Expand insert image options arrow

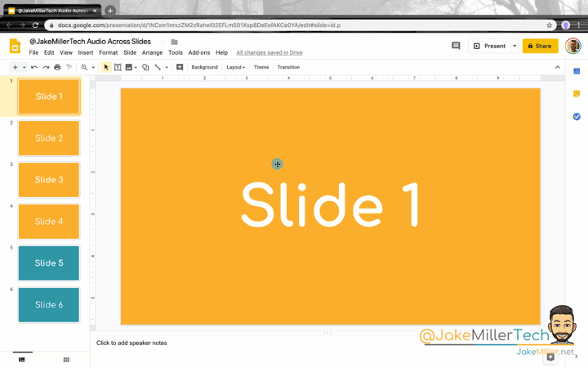point(136,68)
